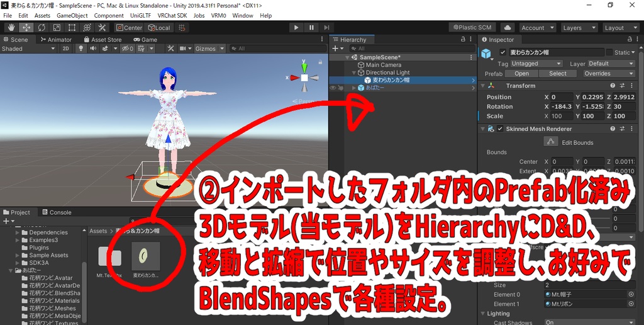
Task: Click the Project panel plus create icon
Action: pyautogui.click(x=6, y=221)
